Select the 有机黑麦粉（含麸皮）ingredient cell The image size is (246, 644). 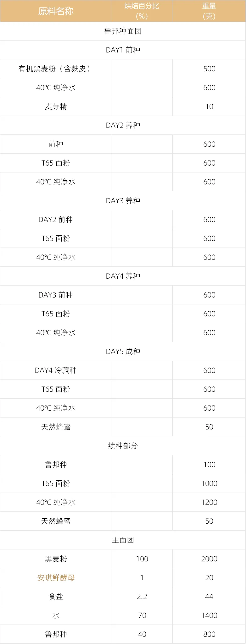[x=56, y=69]
